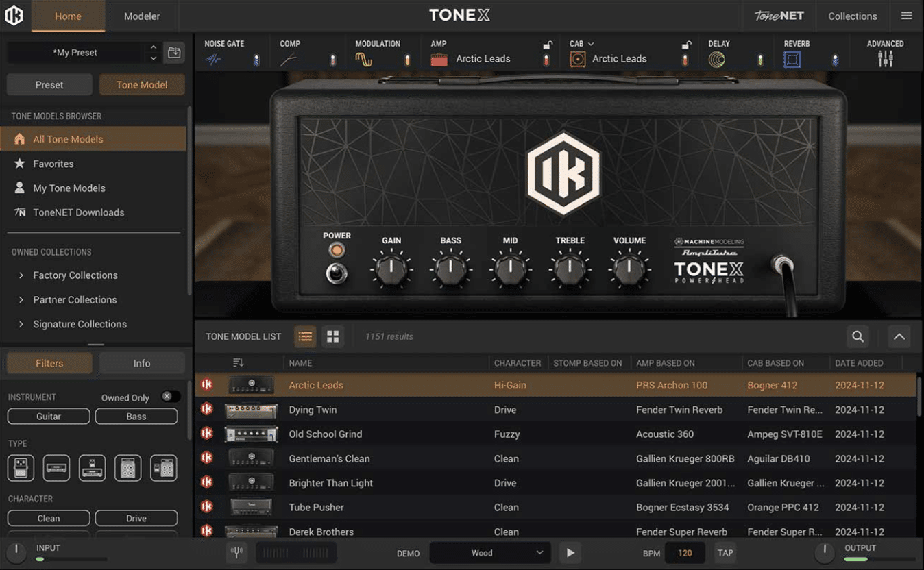Screen dimensions: 924x570
Task: Toggle the Comp on/off LED
Action: 332,60
